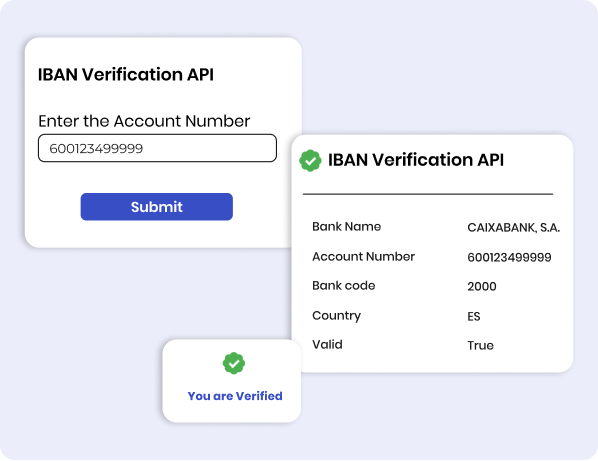The width and height of the screenshot is (598, 461).
Task: Click the Account Number row label
Action: [363, 256]
